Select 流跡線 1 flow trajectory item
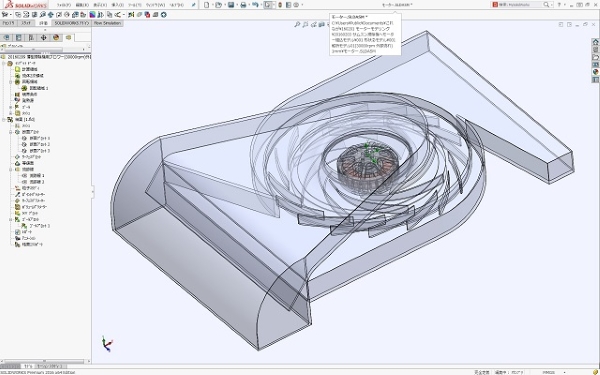This screenshot has width=600, height=375. tap(37, 176)
